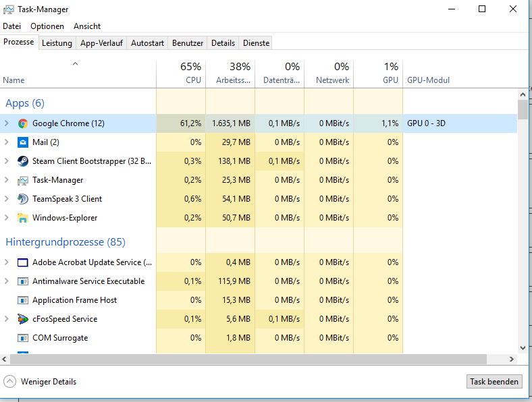
Task: Open the Autostart tab
Action: point(147,43)
